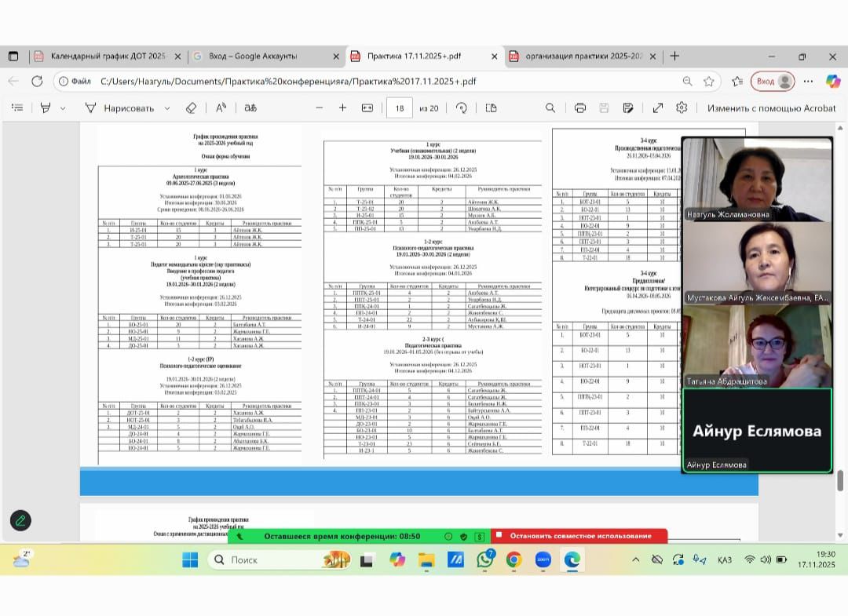Show hidden system tray icons
This screenshot has height=616, width=848.
pos(635,560)
